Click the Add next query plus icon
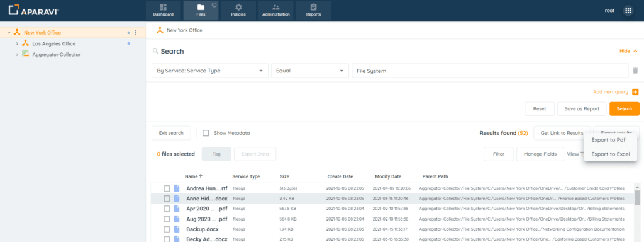 (x=635, y=92)
